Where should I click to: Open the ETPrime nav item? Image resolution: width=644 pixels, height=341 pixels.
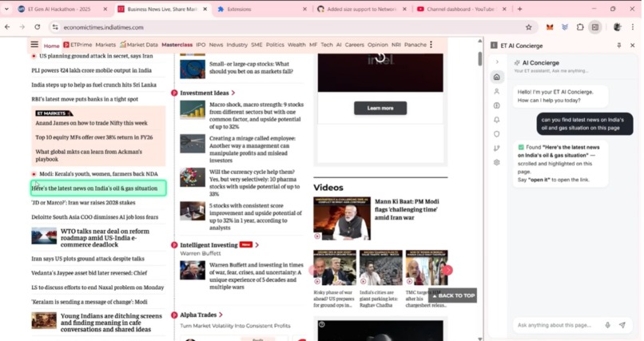78,45
